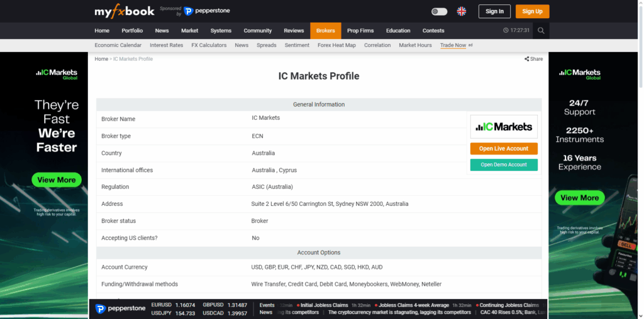Click the Pepperstone sponsor logo in header
This screenshot has height=319, width=644.
[x=206, y=11]
